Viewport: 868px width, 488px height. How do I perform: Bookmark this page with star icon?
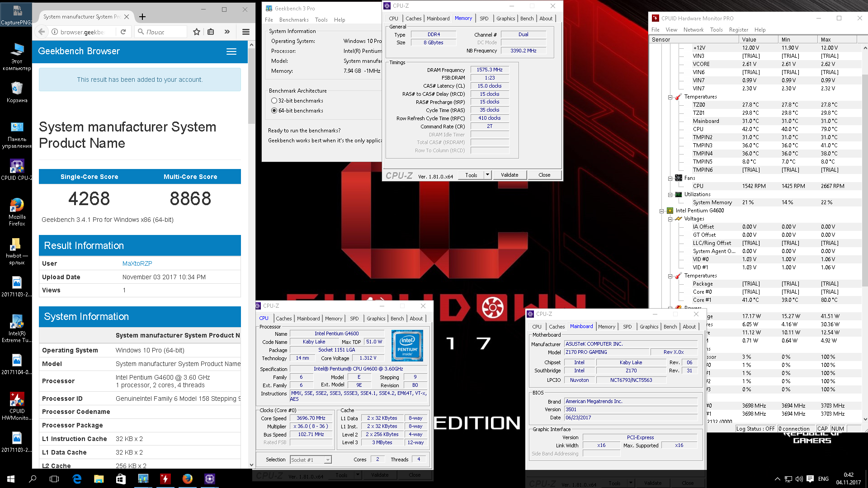(x=196, y=32)
